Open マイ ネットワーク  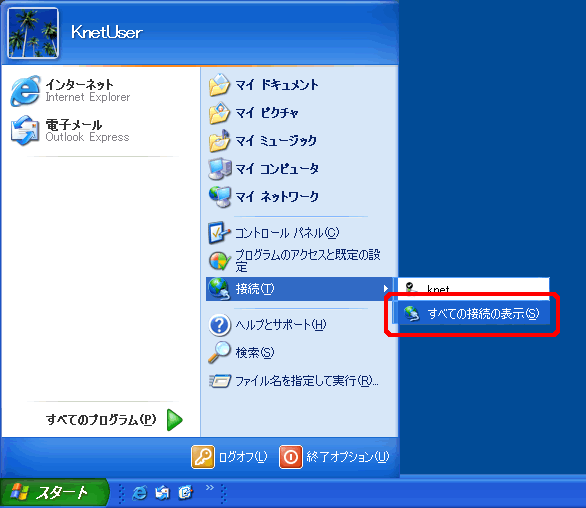coord(299,197)
